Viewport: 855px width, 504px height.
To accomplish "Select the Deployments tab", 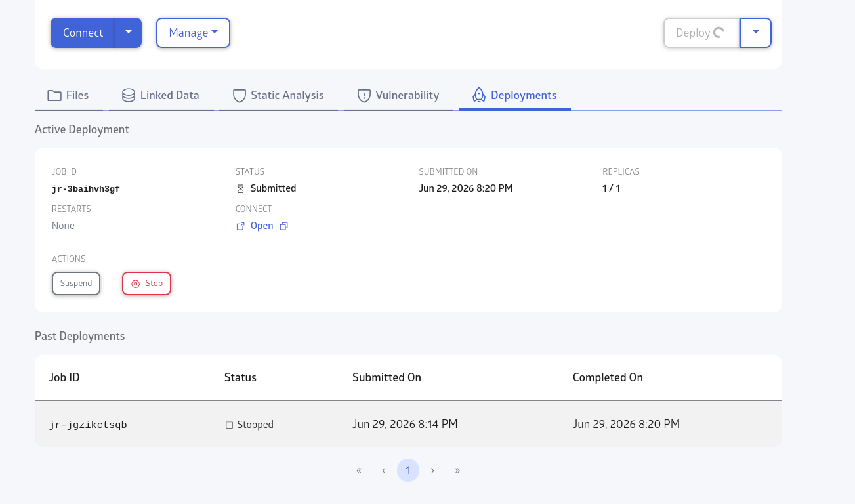I will (515, 95).
